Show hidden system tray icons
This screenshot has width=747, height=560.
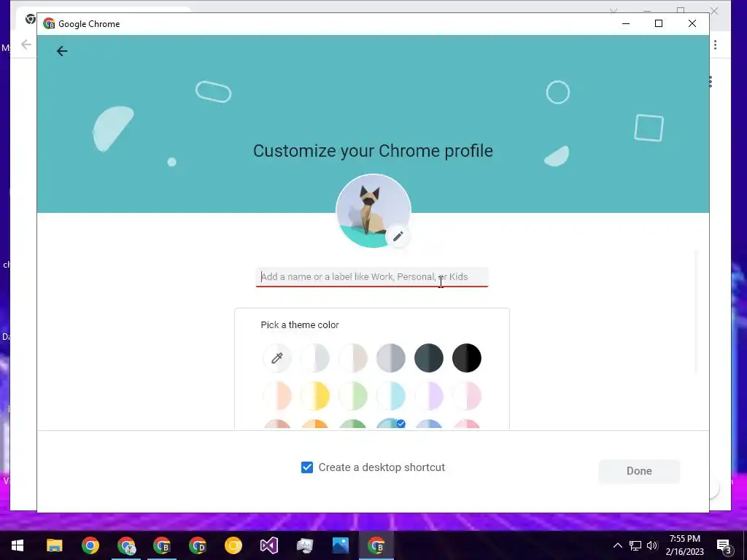(x=617, y=545)
